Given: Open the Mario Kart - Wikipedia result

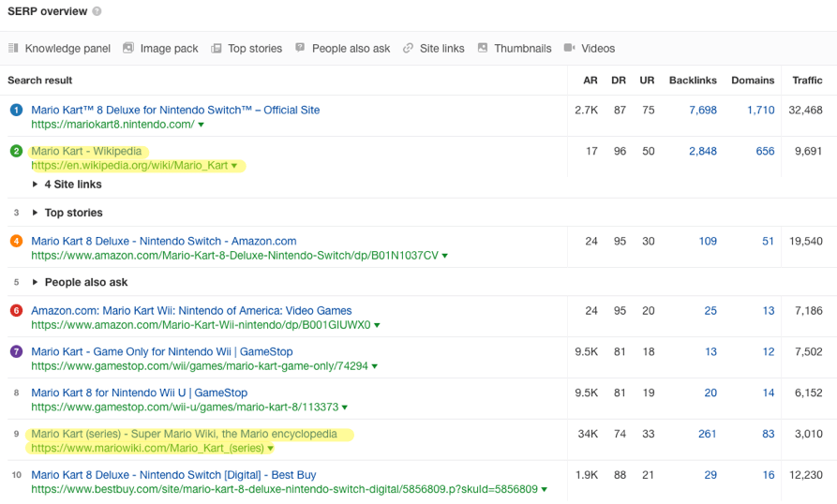Looking at the screenshot, I should 86,151.
